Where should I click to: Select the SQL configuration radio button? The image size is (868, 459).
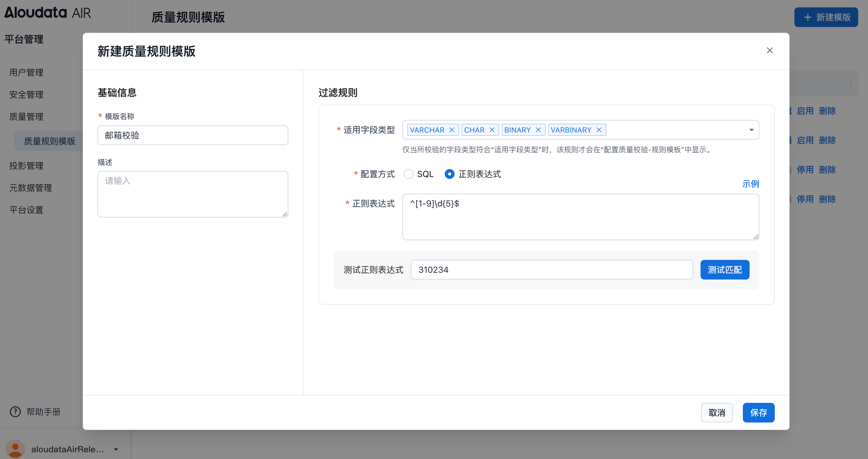point(409,174)
